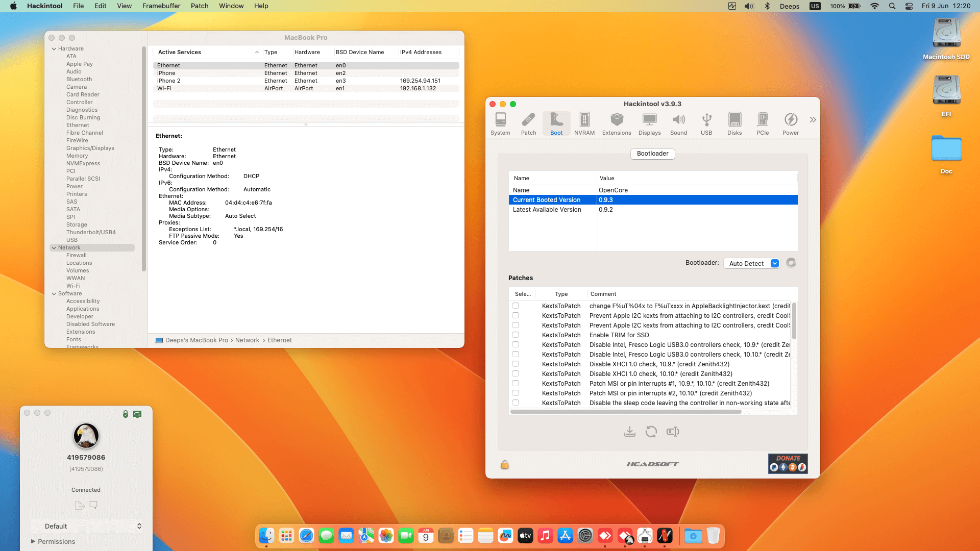Click the refresh bootloader icon

pos(651,431)
